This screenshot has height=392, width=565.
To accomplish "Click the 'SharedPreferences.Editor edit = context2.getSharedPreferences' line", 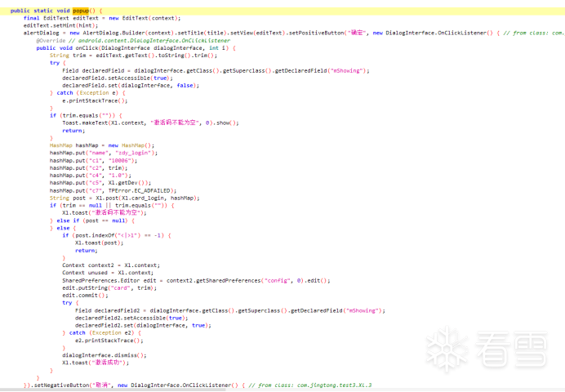I will point(196,281).
